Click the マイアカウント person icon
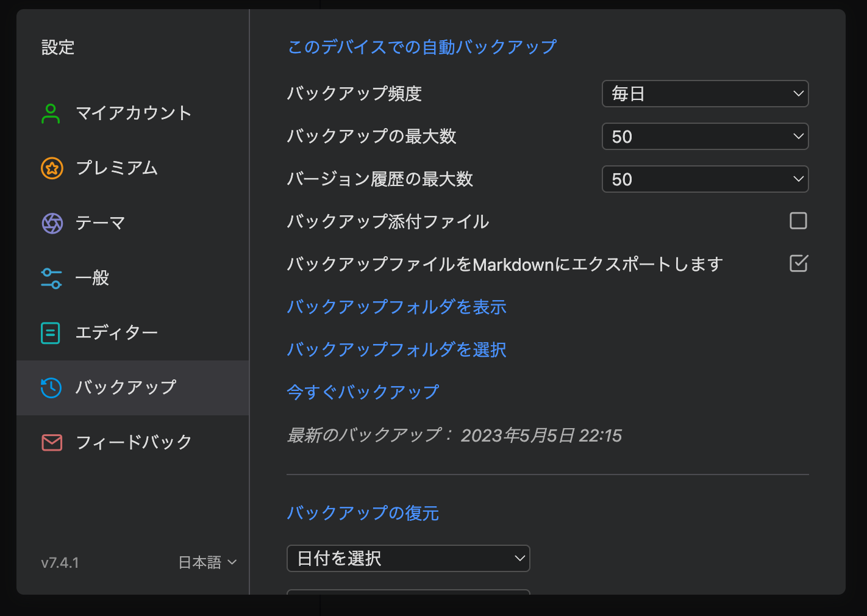 tap(52, 113)
